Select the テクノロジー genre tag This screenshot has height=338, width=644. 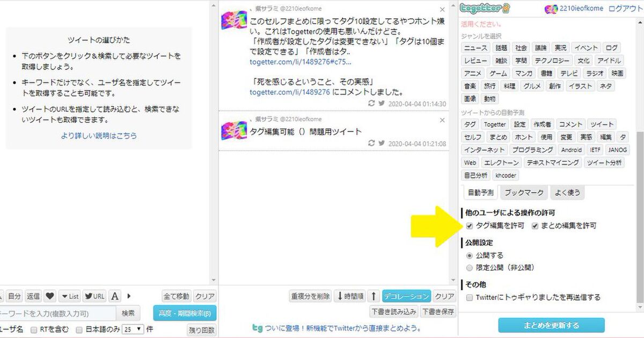pos(552,61)
